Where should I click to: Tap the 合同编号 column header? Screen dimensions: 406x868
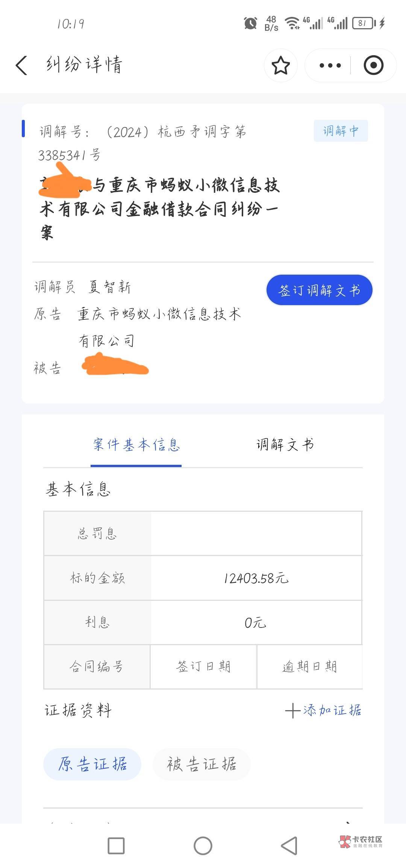pyautogui.click(x=97, y=667)
